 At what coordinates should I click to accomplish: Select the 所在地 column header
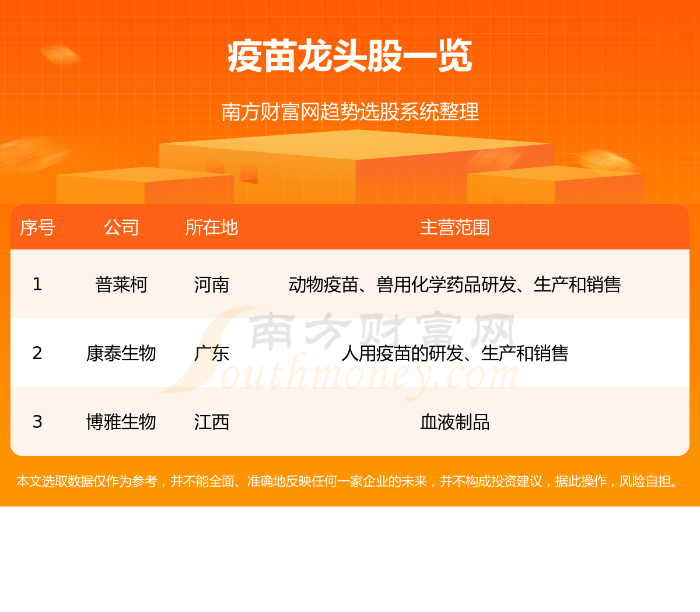(212, 227)
